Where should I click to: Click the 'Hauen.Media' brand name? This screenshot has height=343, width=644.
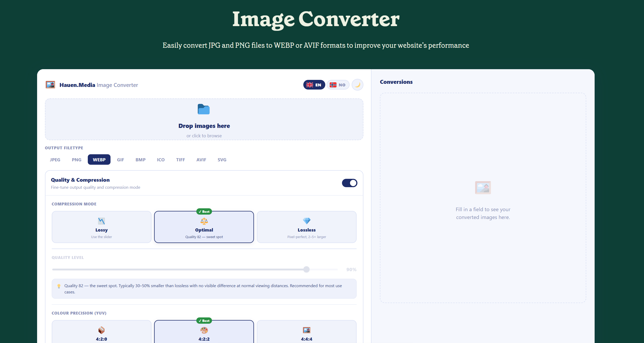pos(77,85)
